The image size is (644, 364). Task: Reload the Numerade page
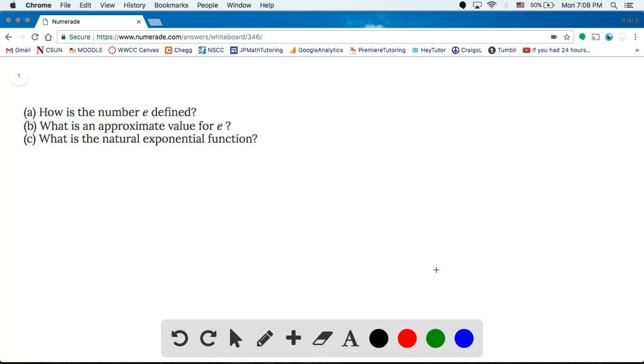(35, 37)
